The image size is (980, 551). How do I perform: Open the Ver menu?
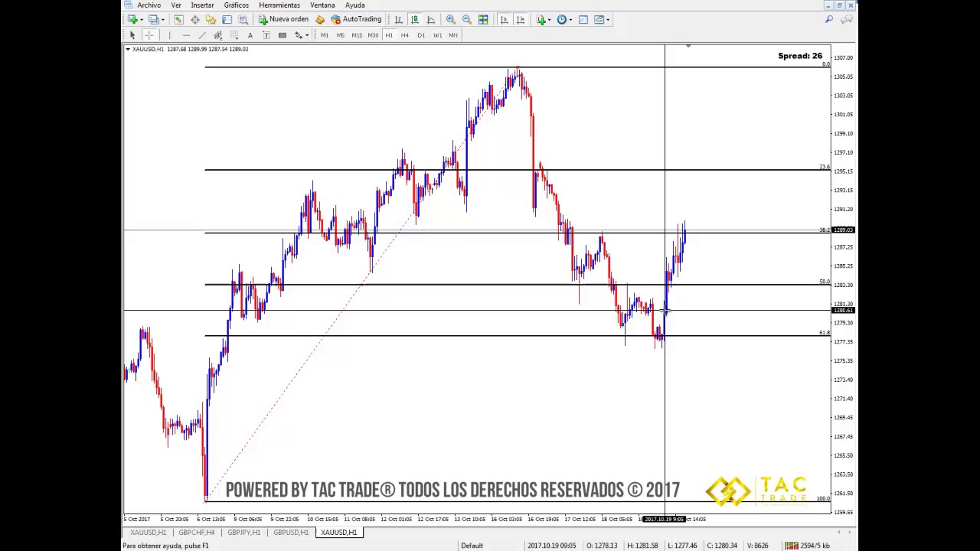tap(176, 5)
